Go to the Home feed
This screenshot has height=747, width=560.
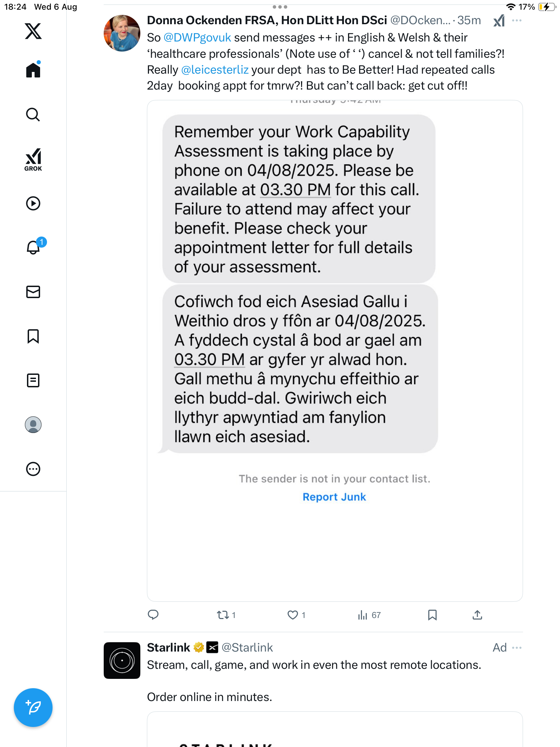click(33, 70)
